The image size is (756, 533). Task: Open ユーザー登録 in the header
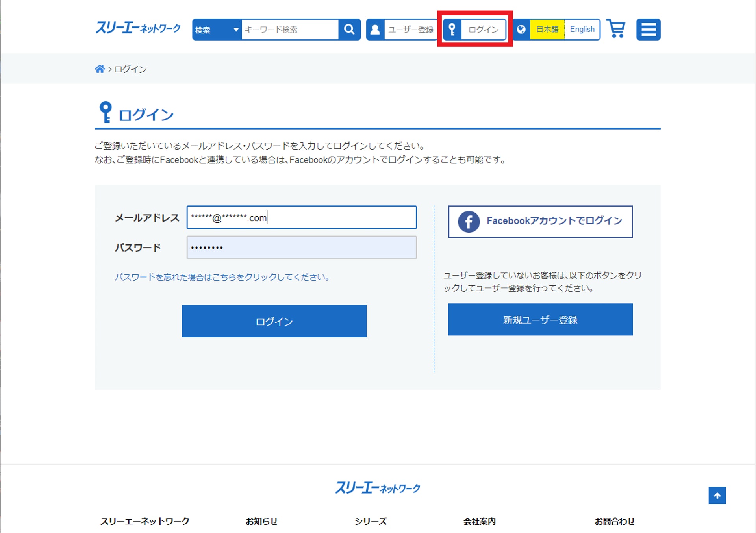coord(410,30)
